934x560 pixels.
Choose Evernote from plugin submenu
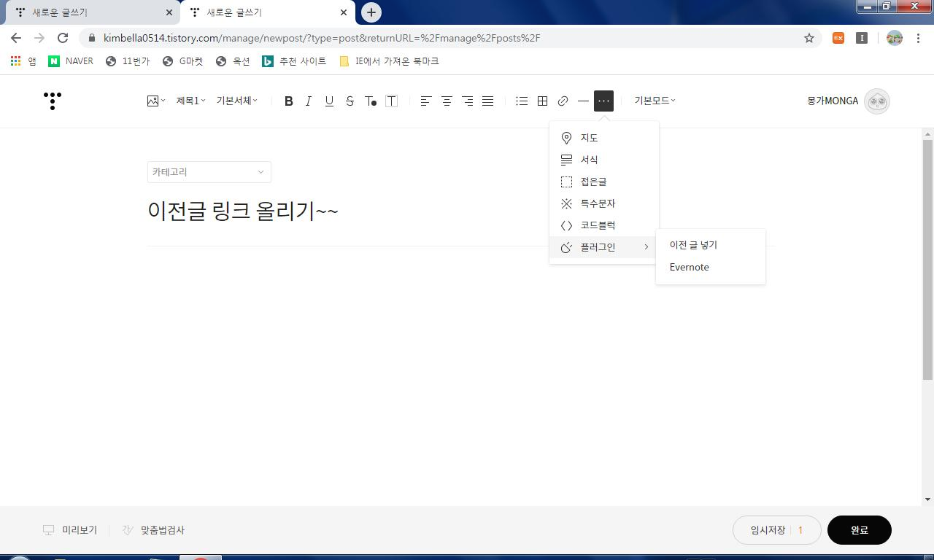[x=710, y=267]
